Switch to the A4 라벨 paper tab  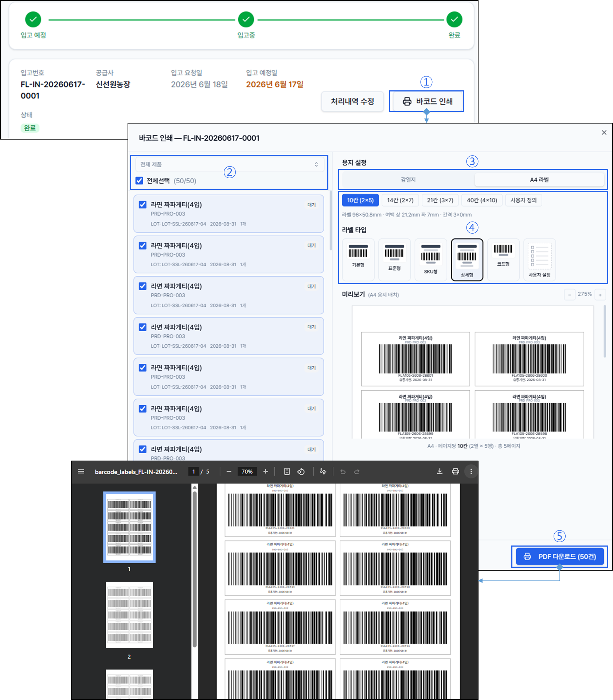[x=539, y=180]
